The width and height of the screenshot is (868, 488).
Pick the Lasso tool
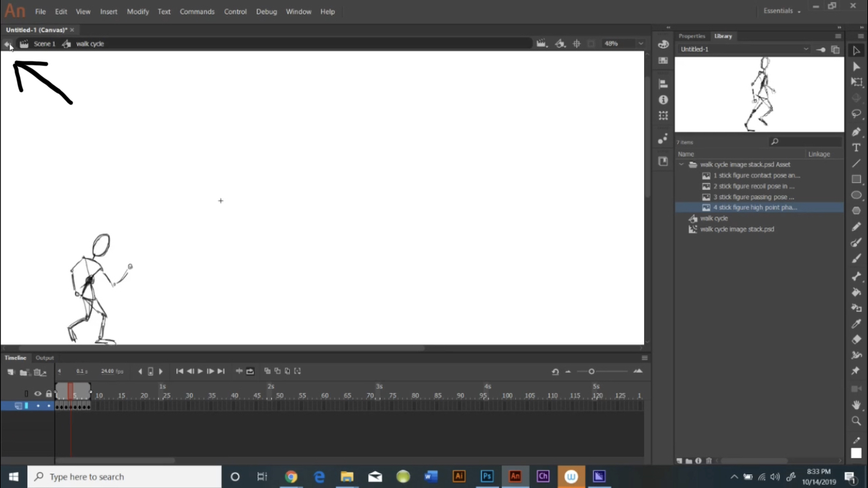(856, 113)
